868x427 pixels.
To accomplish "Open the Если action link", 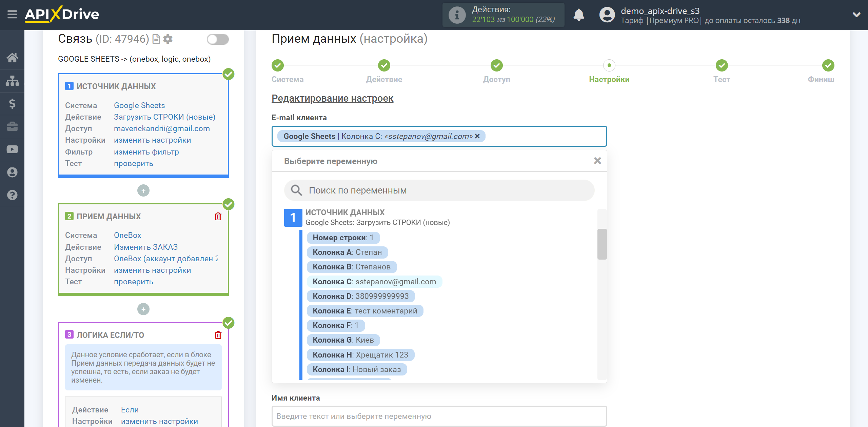I will [x=130, y=410].
